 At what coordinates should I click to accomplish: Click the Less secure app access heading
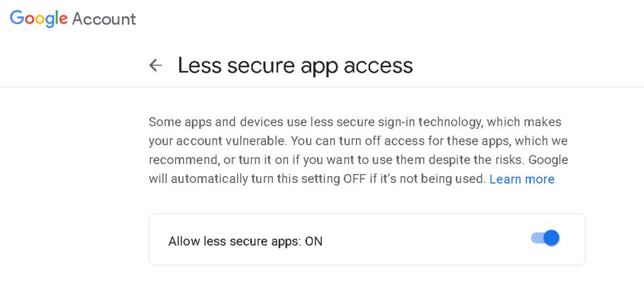point(296,65)
